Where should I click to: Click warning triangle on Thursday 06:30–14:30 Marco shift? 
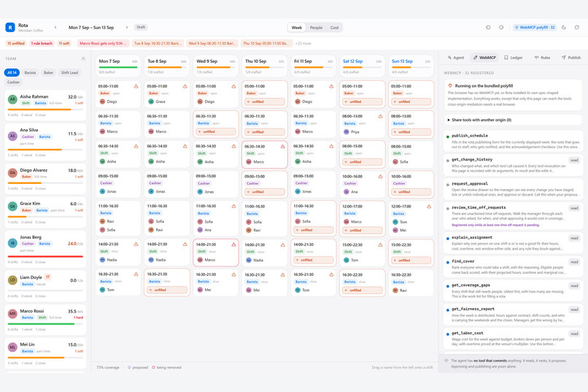pos(282,147)
